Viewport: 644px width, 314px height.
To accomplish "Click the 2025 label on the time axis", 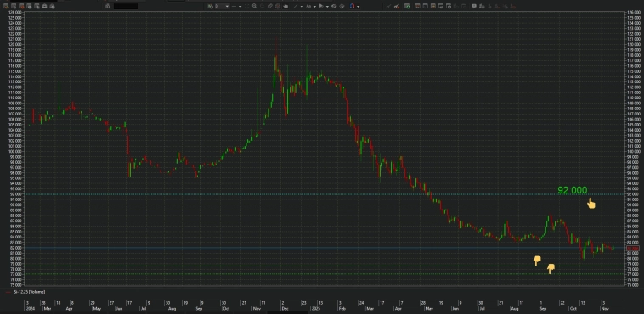I will pos(315,308).
